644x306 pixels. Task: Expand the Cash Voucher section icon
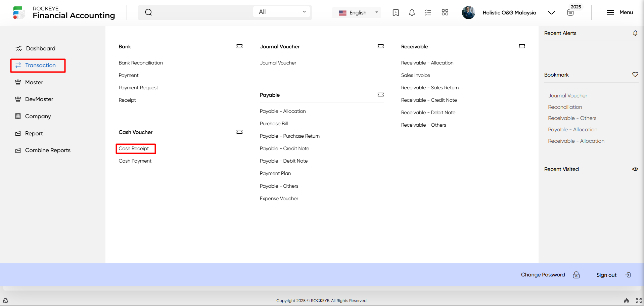click(239, 132)
